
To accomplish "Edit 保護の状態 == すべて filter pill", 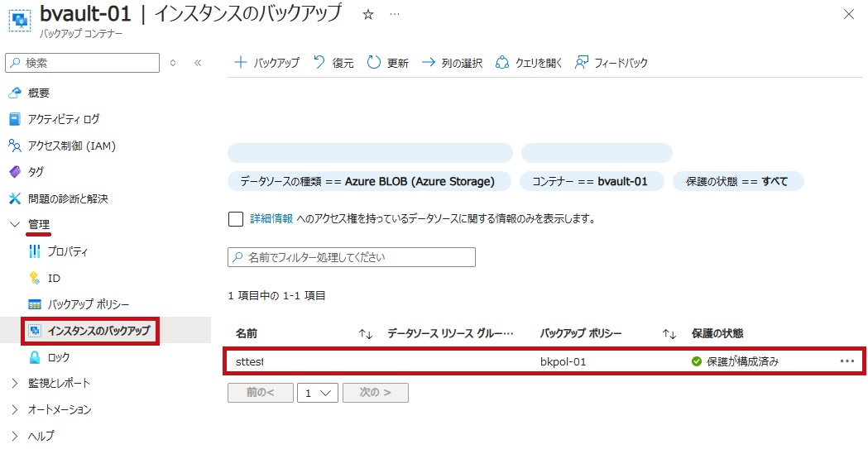I will click(738, 181).
